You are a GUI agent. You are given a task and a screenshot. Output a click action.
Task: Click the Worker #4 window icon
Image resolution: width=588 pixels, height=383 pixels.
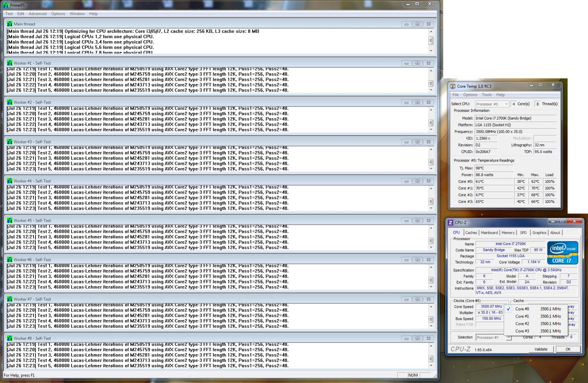(10, 181)
